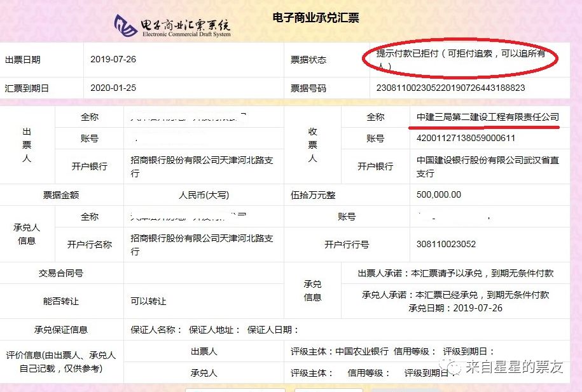582x392 pixels.
Task: Select the maturity date 2020-01-25
Action: tap(113, 88)
